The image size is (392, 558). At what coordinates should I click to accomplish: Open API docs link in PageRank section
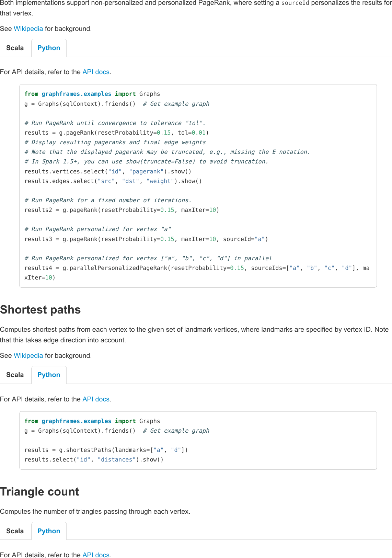96,72
